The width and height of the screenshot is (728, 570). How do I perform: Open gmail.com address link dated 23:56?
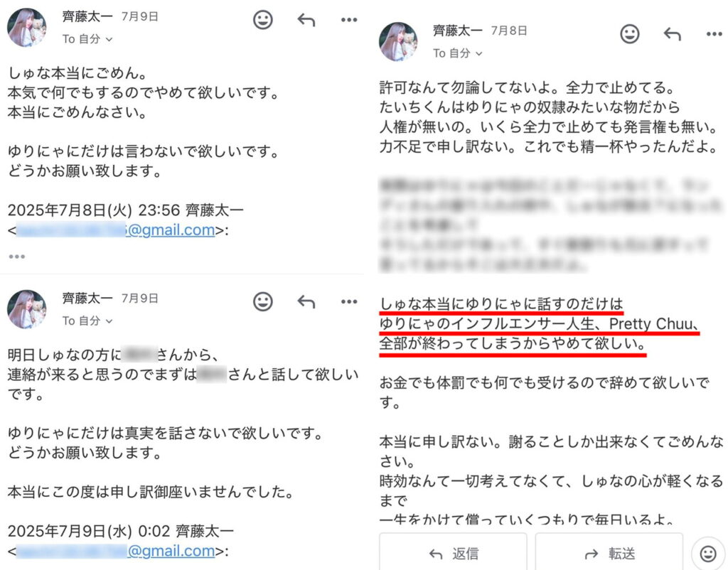[116, 230]
